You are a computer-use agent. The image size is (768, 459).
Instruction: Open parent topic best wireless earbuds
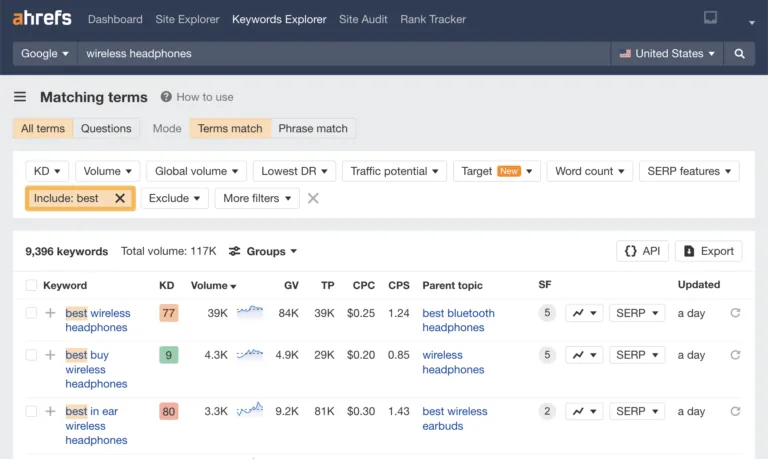(x=455, y=418)
